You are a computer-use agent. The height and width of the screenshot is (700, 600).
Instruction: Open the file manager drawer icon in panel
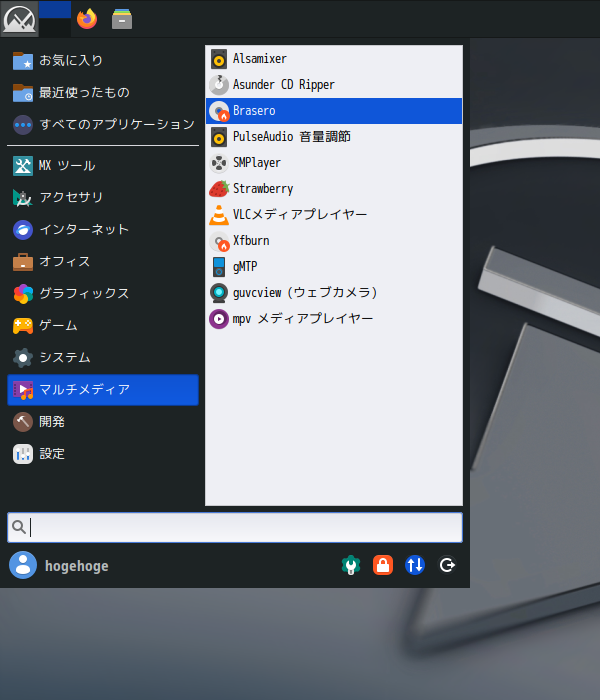tap(122, 19)
